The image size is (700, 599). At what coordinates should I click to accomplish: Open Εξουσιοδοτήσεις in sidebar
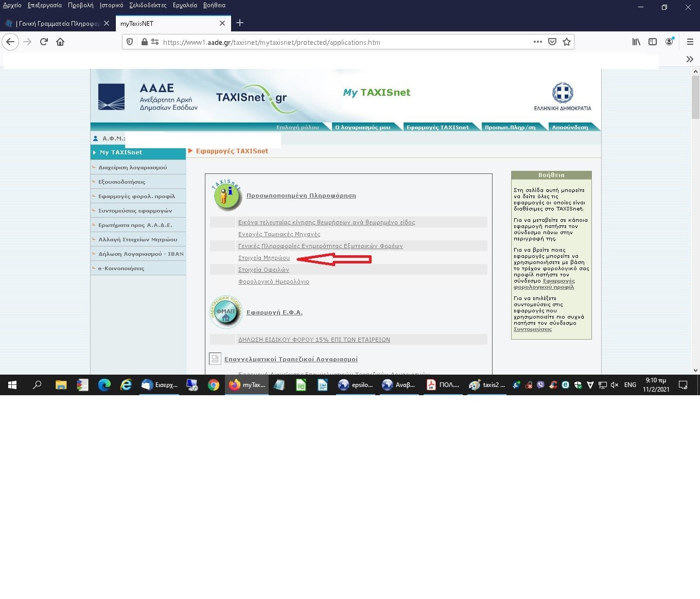point(138,182)
